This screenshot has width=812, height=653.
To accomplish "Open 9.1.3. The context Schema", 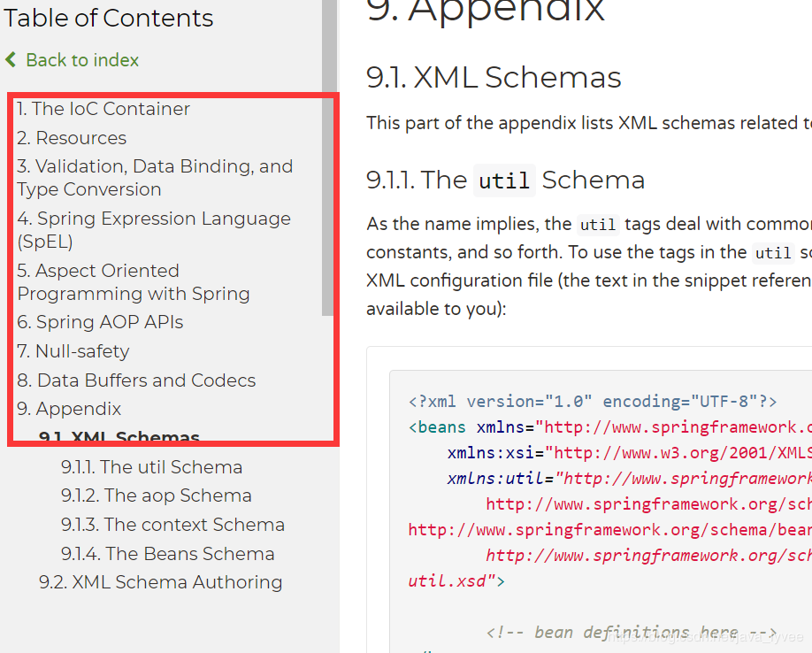I will 172,525.
